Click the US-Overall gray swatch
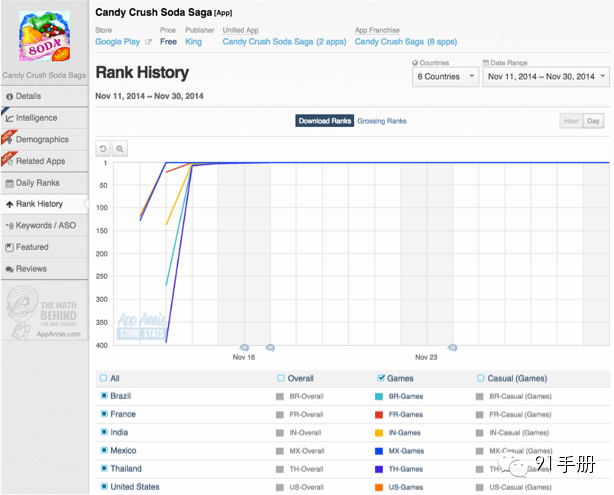This screenshot has width=614, height=495. pos(280,488)
